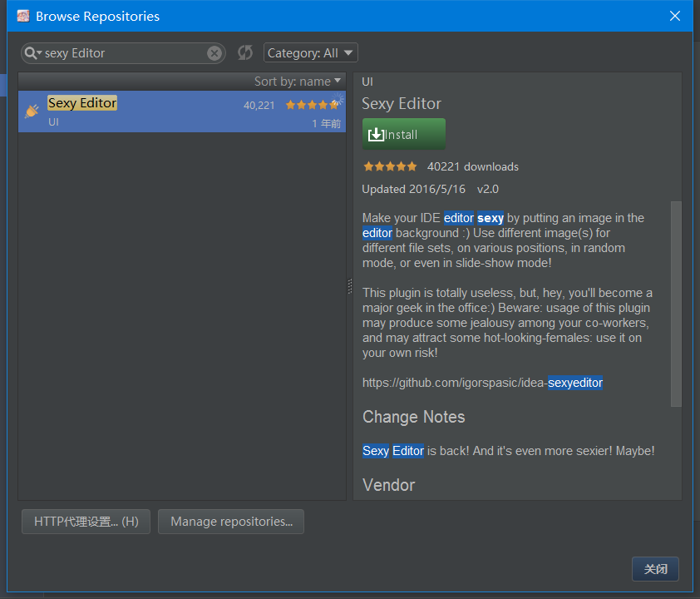This screenshot has width=700, height=599.
Task: Click the Manage repositories... button
Action: tap(231, 522)
